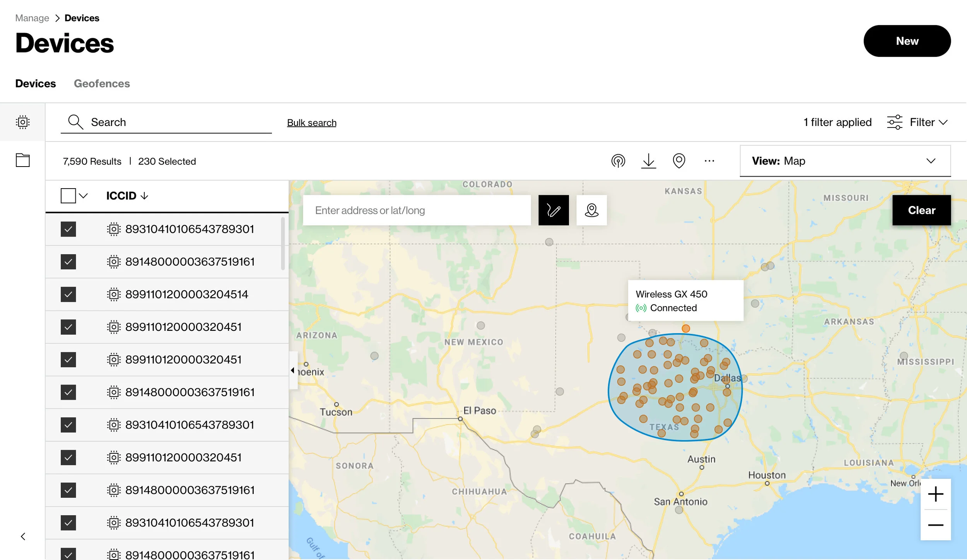Switch to the Geofences tab
This screenshot has width=967, height=560.
tap(102, 83)
